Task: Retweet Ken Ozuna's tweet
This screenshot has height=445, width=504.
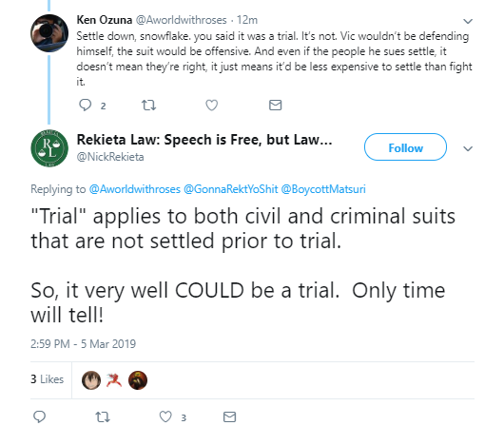Action: coord(148,105)
